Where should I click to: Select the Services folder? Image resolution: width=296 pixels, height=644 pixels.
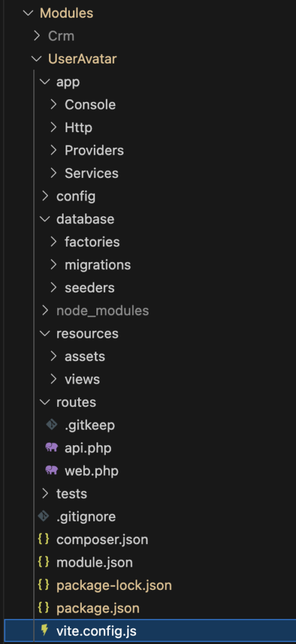[92, 174]
